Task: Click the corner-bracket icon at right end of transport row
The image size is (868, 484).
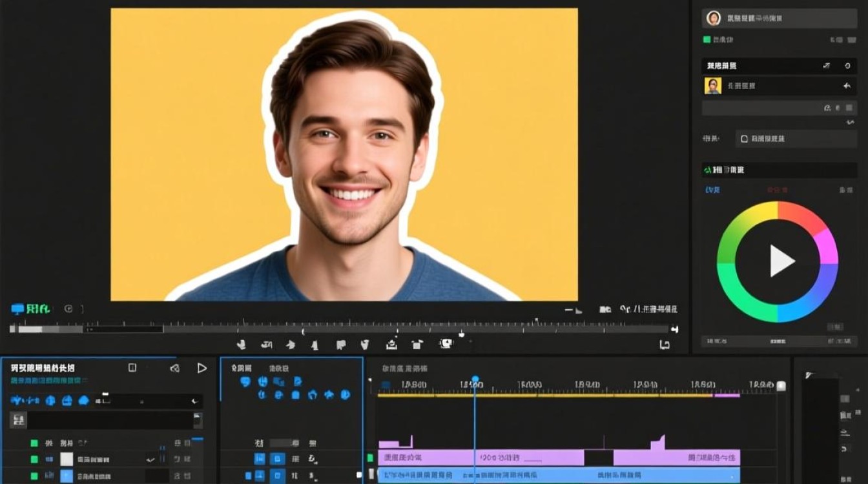Action: pos(665,345)
